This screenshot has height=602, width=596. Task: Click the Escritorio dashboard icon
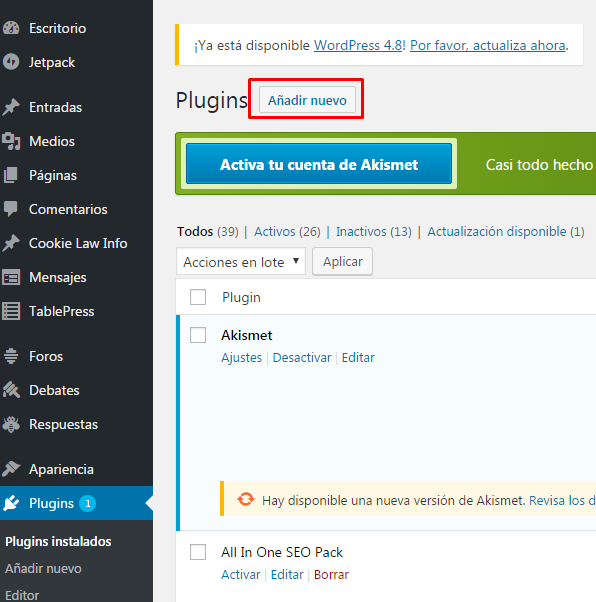click(x=11, y=28)
